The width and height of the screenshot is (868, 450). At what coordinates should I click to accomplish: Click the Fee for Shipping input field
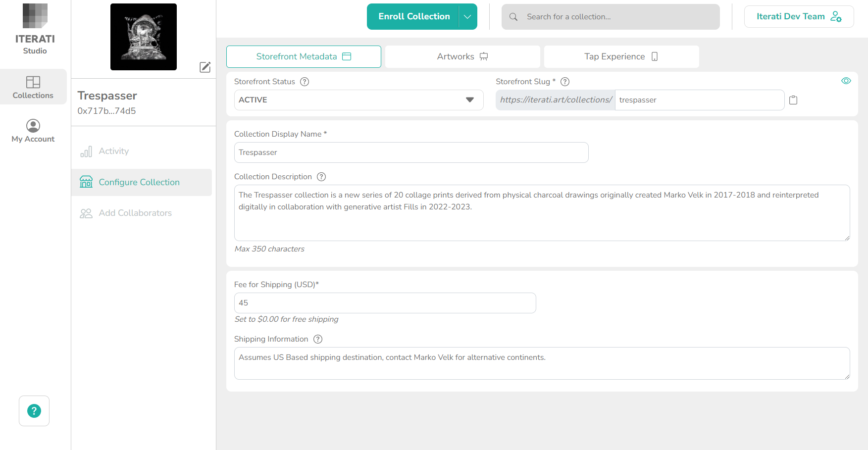[x=385, y=303]
